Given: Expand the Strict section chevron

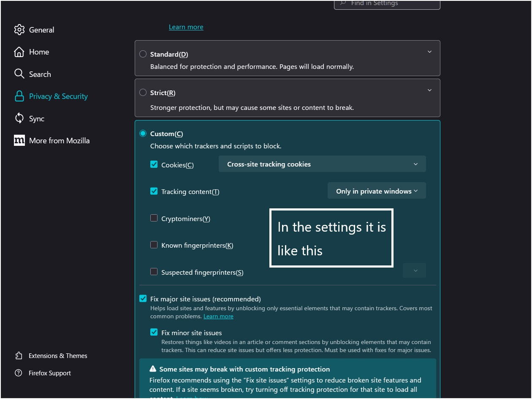Looking at the screenshot, I should 429,90.
